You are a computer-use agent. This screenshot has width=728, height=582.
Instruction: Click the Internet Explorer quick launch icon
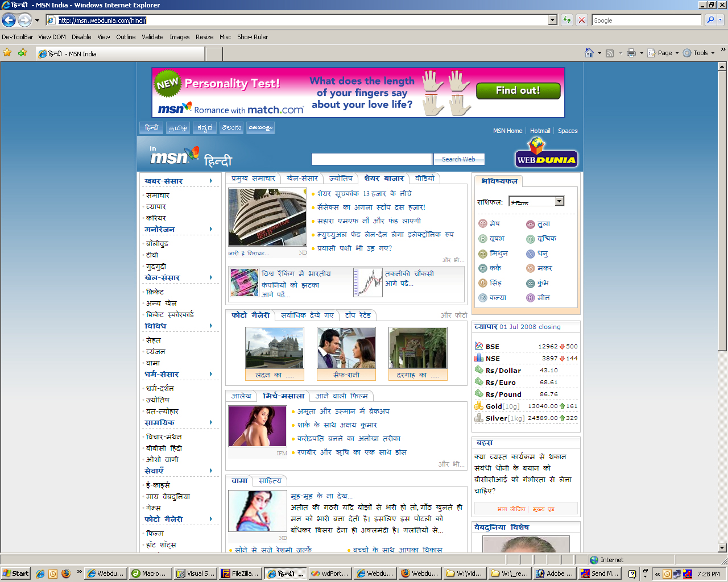(x=40, y=573)
